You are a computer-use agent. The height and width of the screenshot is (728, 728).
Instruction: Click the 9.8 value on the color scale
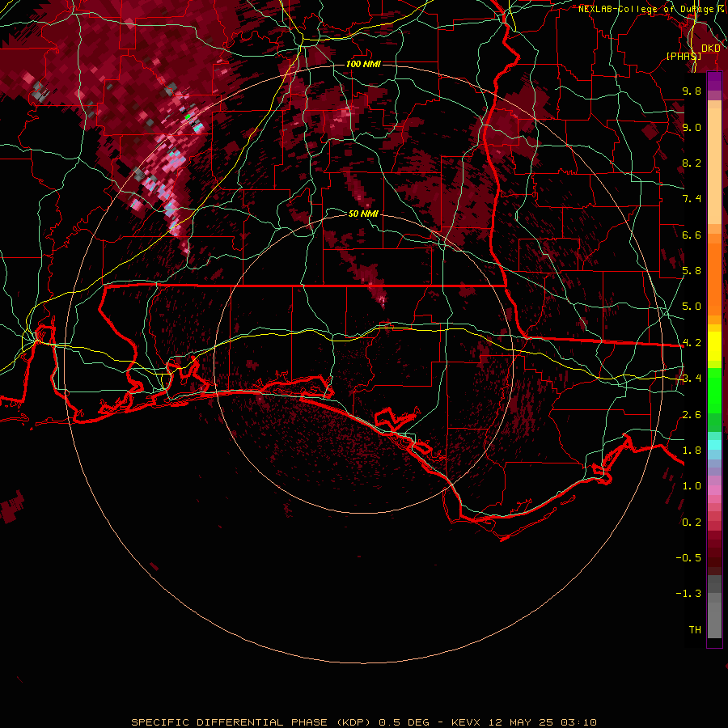[692, 91]
